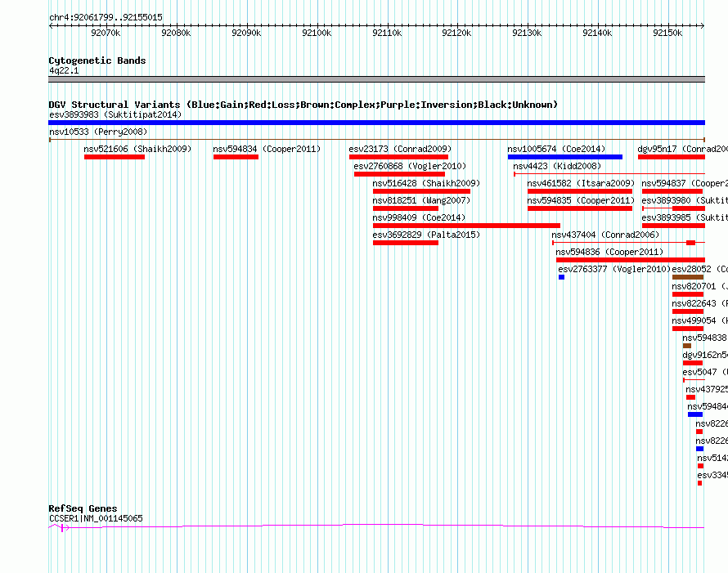728x573 pixels.
Task: Select the nsv594836 (Cooper2011) variant label
Action: [609, 252]
